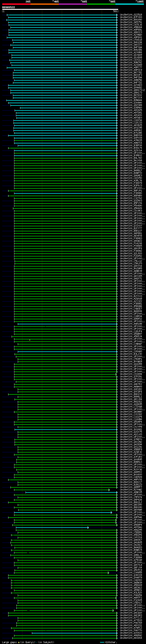146x644 pixels.
Task: Select hit label UniRef100_A5BUU4
Action: click(x=131, y=27)
